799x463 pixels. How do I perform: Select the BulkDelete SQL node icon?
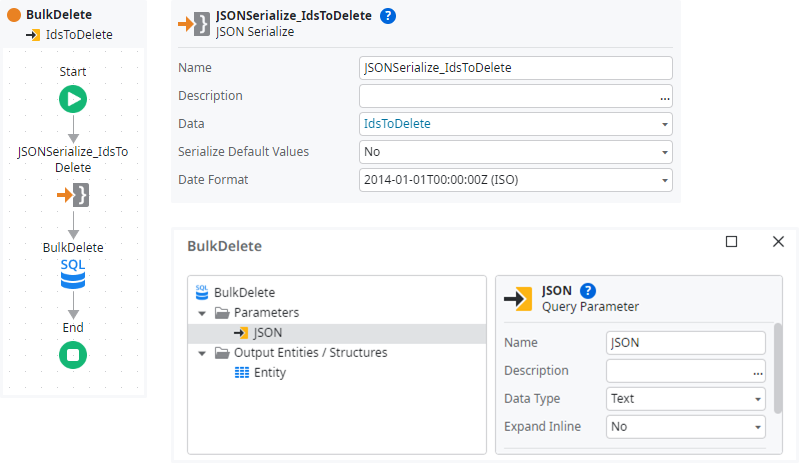[x=73, y=272]
